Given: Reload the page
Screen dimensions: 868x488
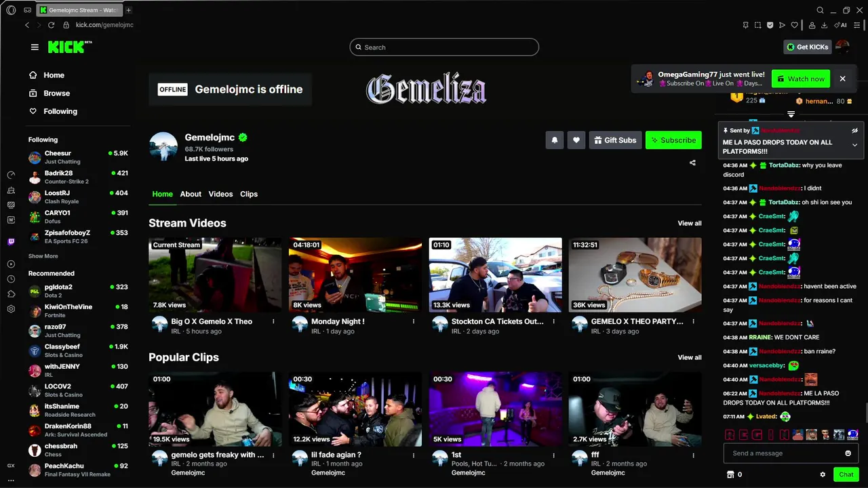Looking at the screenshot, I should pyautogui.click(x=51, y=25).
